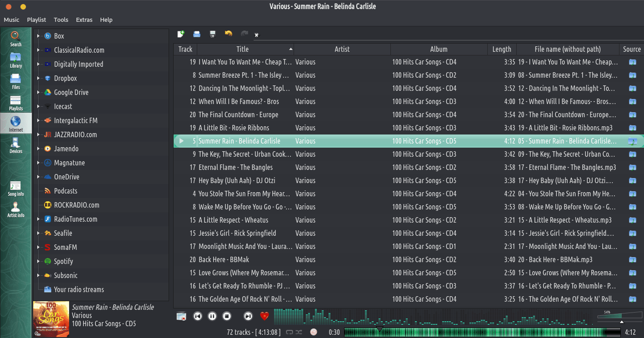
Task: Sort playlist by Album column header
Action: (x=439, y=49)
